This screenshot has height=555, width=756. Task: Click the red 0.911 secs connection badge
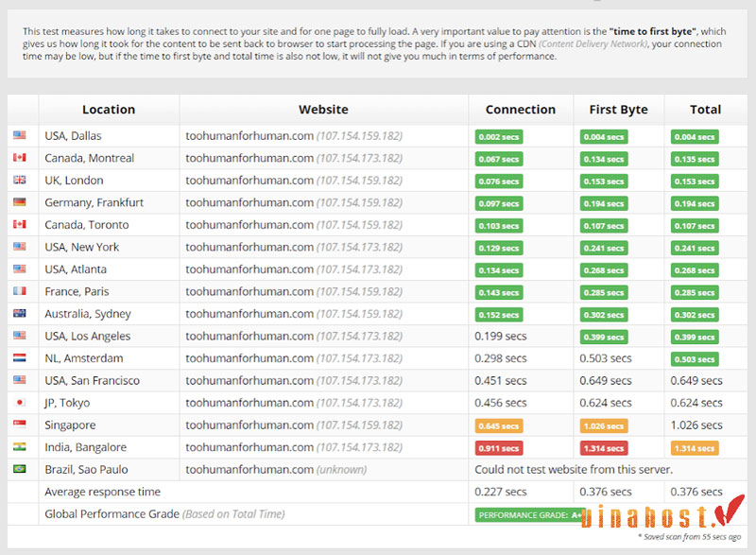(x=498, y=448)
